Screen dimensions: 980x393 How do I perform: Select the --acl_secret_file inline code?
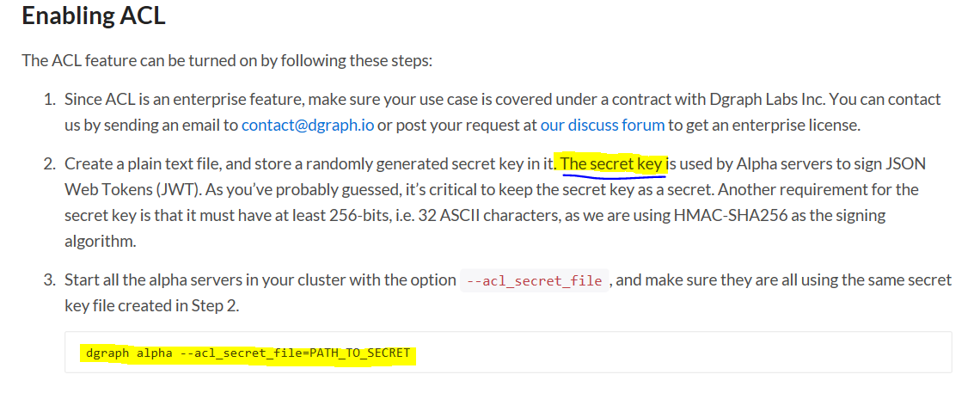(535, 281)
